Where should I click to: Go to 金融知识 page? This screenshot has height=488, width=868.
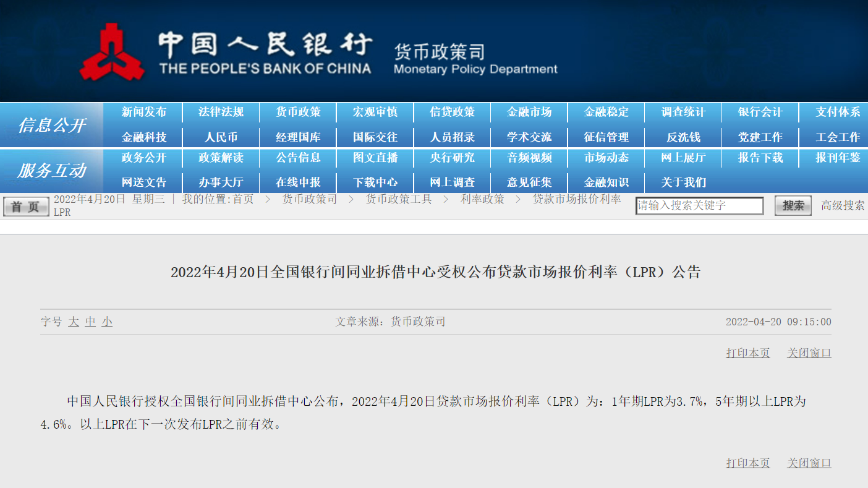pyautogui.click(x=606, y=182)
